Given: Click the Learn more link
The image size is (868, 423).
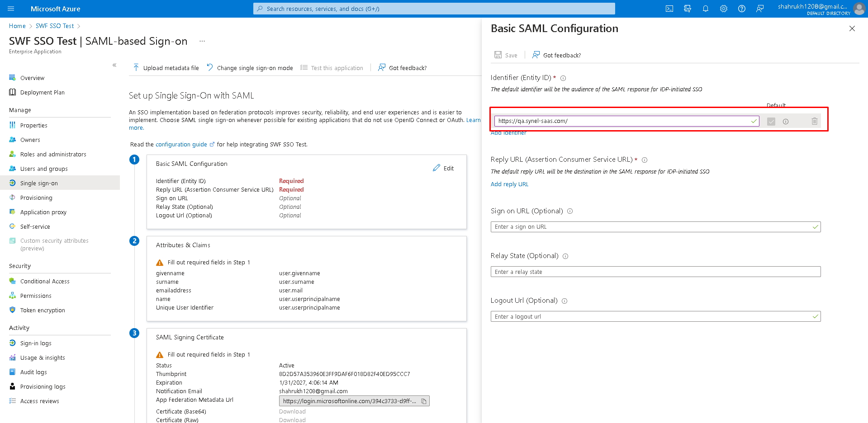Looking at the screenshot, I should click(x=474, y=120).
